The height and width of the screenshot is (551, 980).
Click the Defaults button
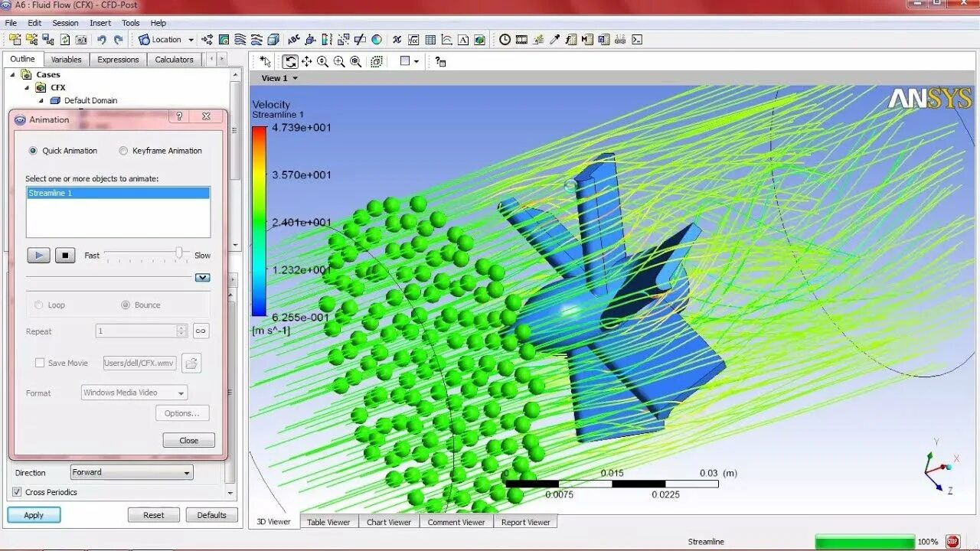click(211, 515)
